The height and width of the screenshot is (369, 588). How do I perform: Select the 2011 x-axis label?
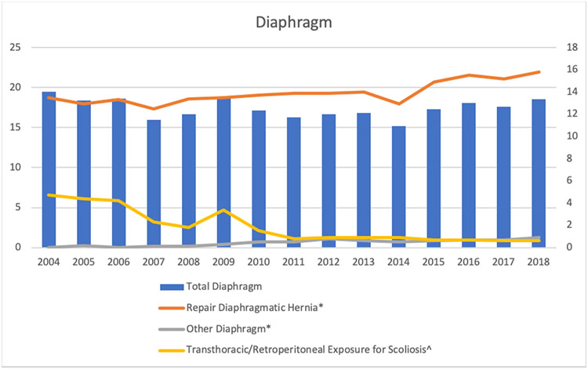pyautogui.click(x=294, y=262)
